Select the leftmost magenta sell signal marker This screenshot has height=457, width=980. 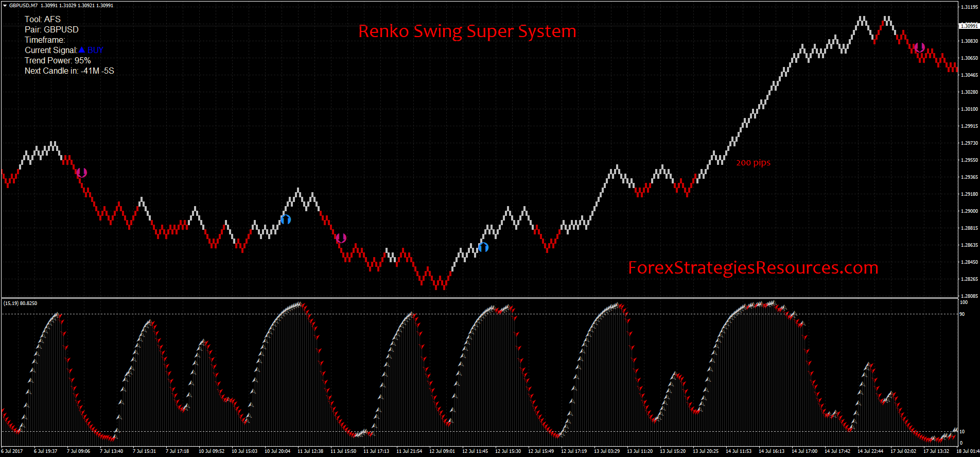(82, 173)
